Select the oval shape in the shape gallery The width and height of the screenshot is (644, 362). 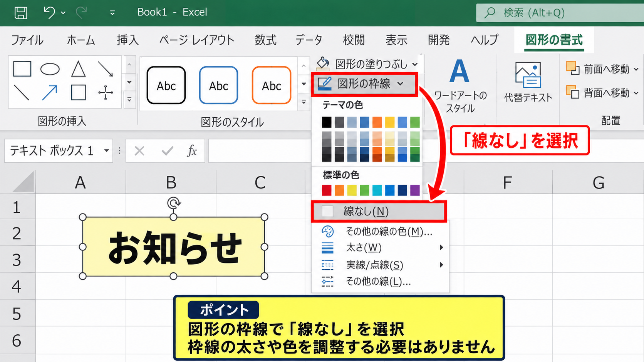(50, 69)
